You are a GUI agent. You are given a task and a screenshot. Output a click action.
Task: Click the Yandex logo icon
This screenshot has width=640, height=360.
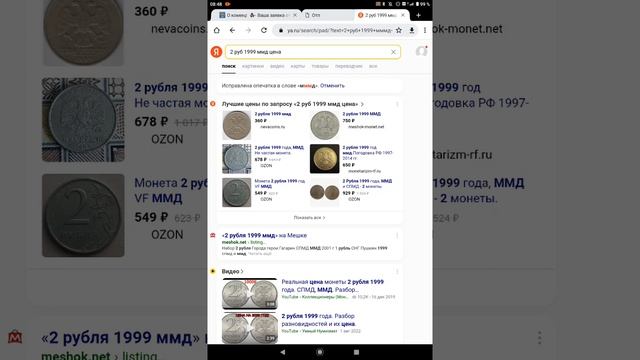click(x=216, y=52)
